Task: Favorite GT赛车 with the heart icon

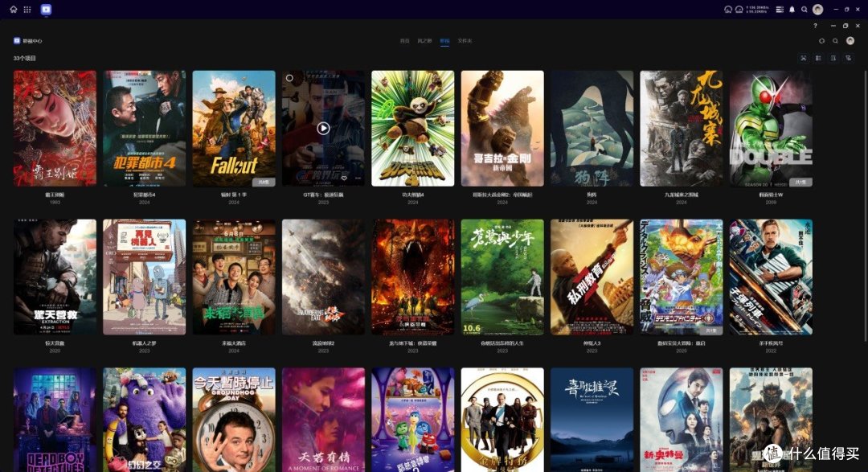Action: coord(344,179)
